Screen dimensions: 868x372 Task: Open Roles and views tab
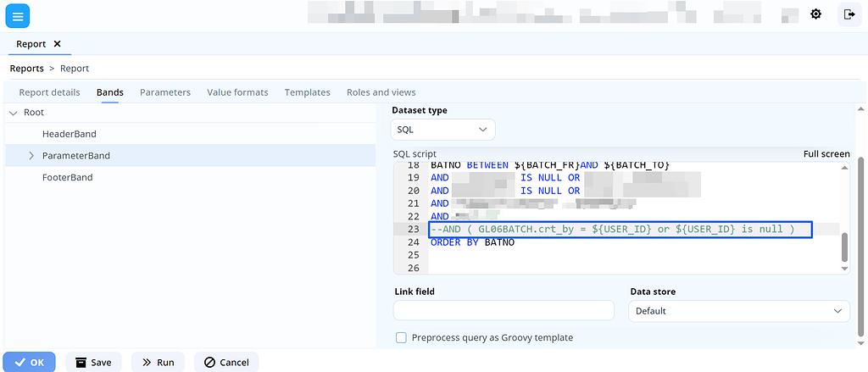click(381, 92)
